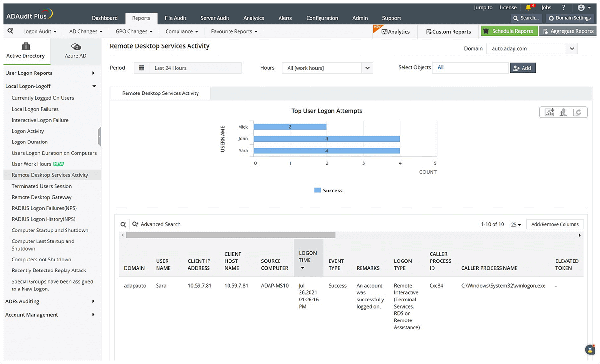
Task: Open the Hours work hours dropdown
Action: (x=327, y=68)
